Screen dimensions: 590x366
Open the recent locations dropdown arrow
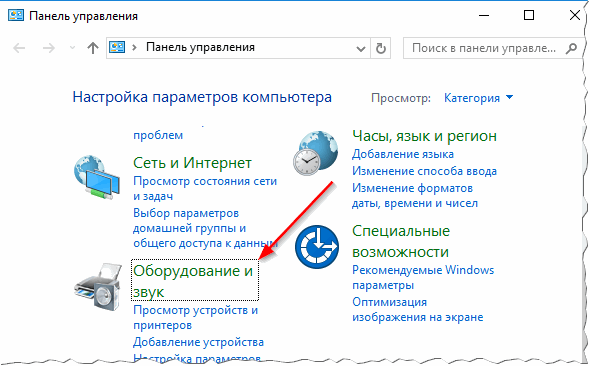72,48
